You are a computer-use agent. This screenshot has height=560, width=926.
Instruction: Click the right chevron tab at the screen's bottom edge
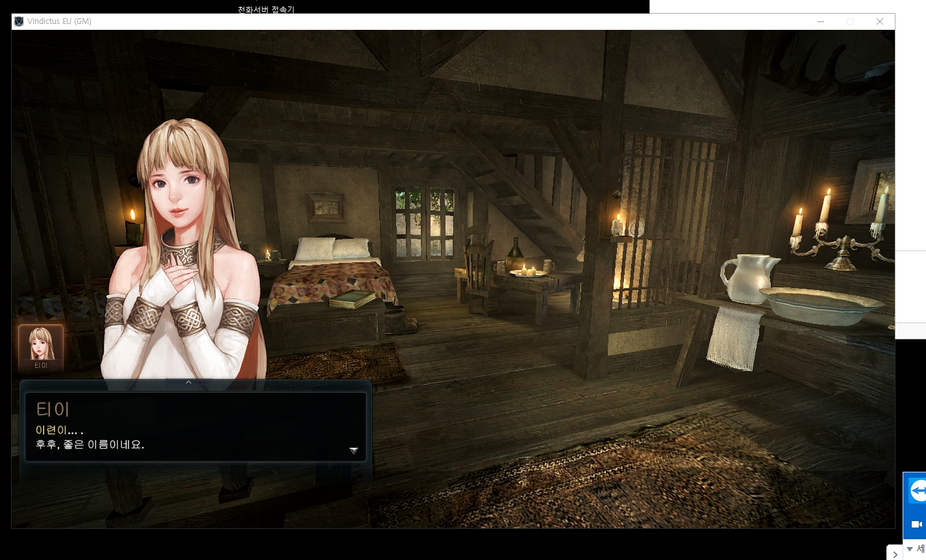895,555
